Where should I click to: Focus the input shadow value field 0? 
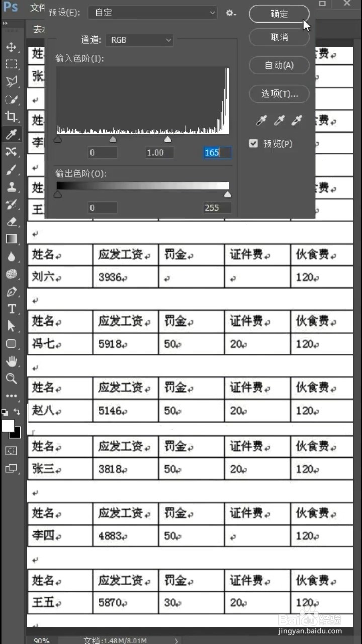tap(103, 152)
